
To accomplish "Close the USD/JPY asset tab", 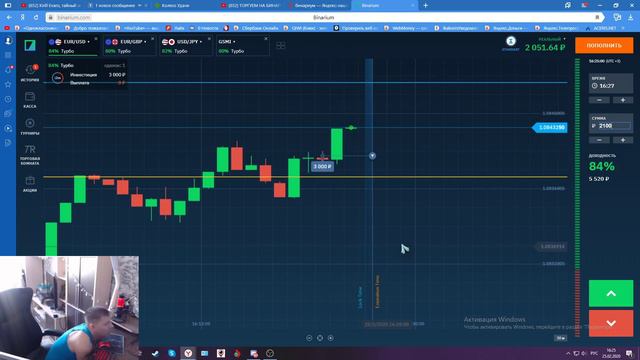I will click(x=209, y=39).
